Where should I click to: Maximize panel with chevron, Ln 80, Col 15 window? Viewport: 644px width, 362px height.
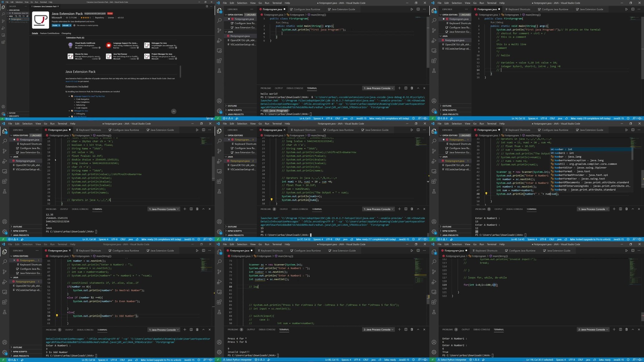(418, 329)
